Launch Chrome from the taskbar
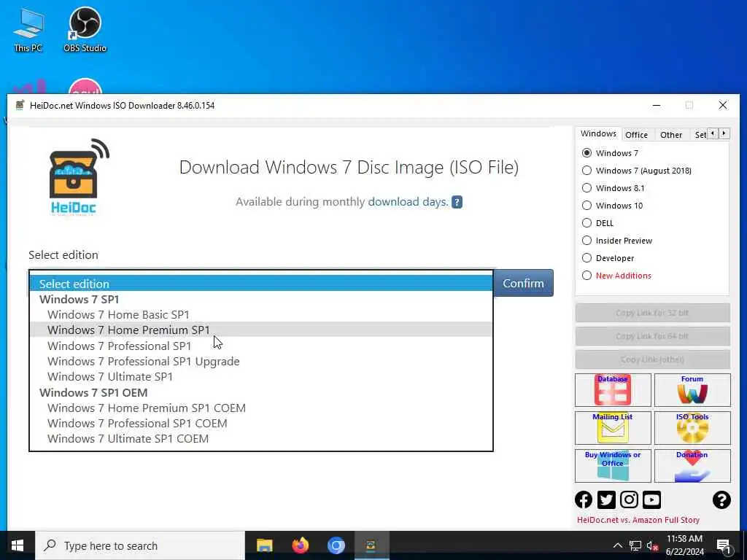Viewport: 747px width, 560px height. 336,545
